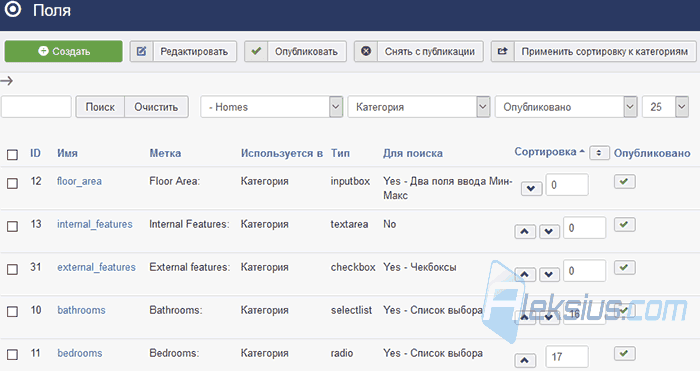Sort by the ID column header
The image size is (700, 371).
[35, 153]
